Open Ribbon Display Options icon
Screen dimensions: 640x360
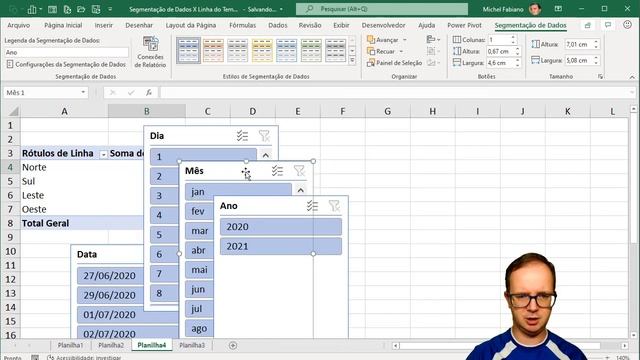558,9
